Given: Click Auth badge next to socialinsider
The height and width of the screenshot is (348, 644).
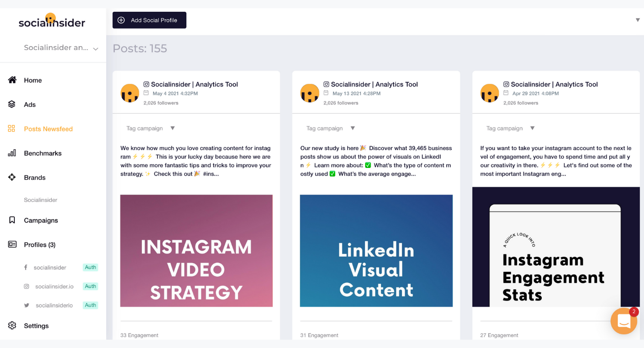Looking at the screenshot, I should pos(91,268).
